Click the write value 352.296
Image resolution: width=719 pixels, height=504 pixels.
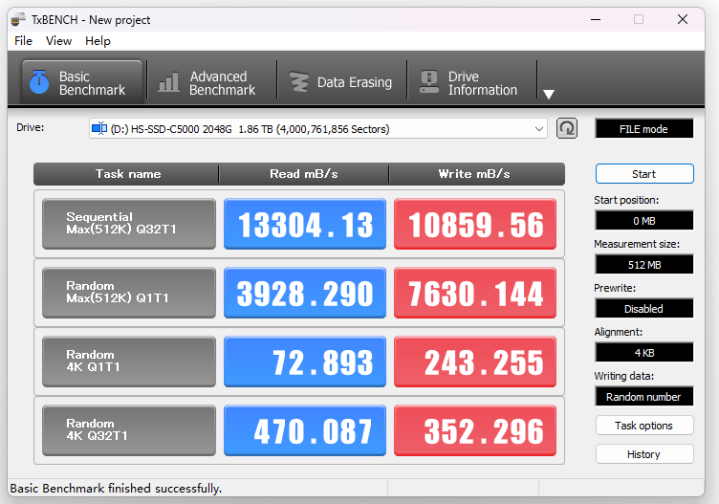pos(475,430)
